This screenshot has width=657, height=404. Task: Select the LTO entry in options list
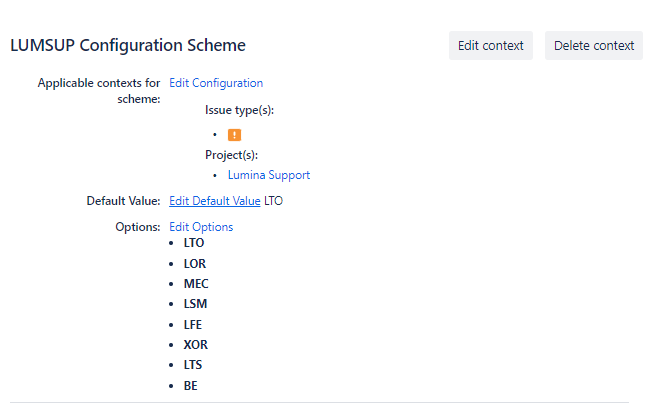(x=194, y=243)
